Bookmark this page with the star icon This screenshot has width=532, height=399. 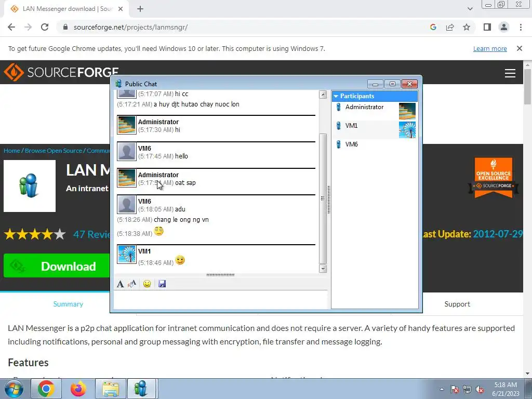point(467,27)
